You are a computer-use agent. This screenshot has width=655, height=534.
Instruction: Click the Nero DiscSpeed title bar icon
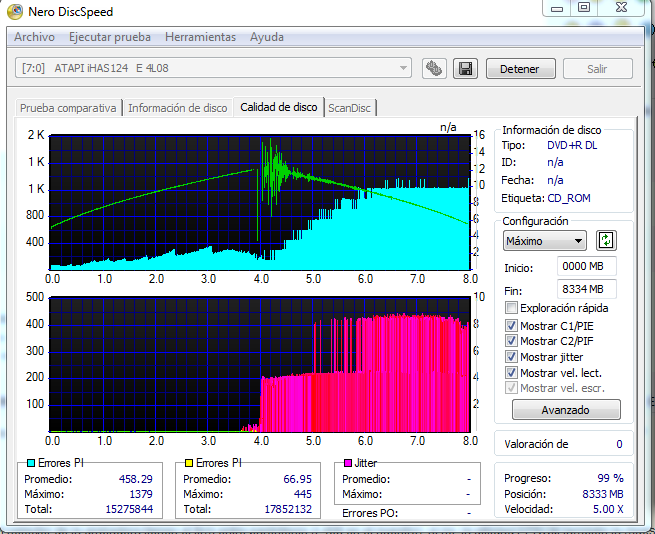pyautogui.click(x=15, y=11)
